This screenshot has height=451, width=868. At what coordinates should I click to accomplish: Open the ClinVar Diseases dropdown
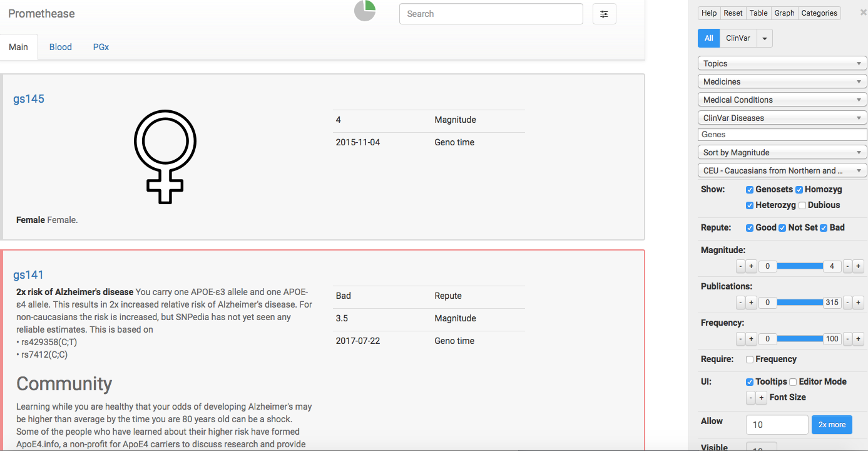[x=782, y=118]
